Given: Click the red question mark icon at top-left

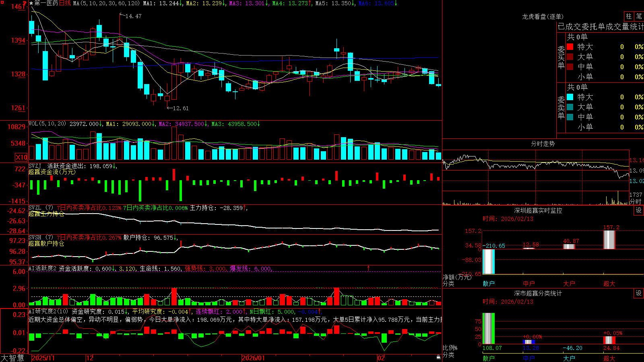Looking at the screenshot, I should click(x=25, y=4).
